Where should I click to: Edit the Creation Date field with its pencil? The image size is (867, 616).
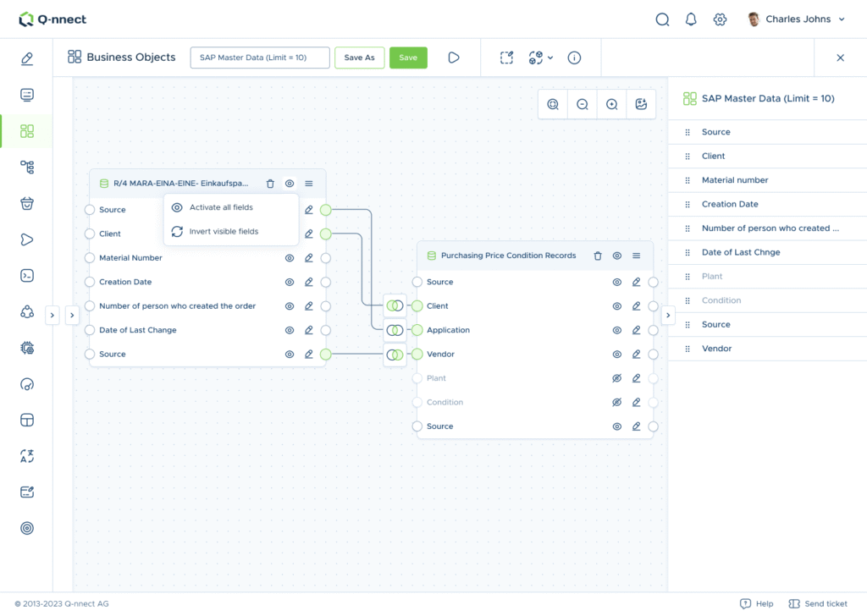tap(308, 282)
